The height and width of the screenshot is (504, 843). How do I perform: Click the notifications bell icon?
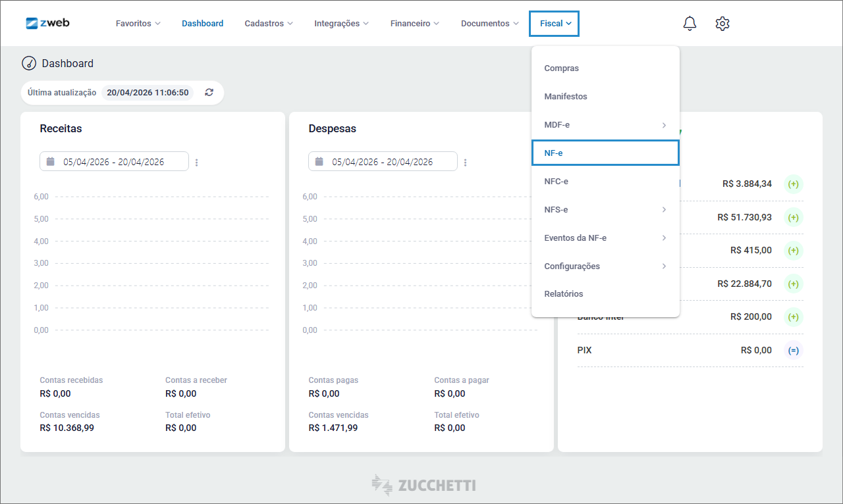[690, 24]
